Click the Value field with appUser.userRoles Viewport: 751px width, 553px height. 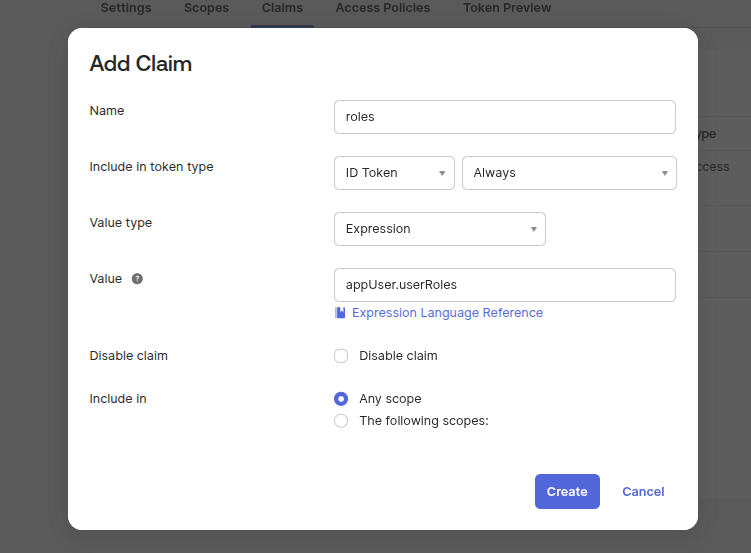505,285
